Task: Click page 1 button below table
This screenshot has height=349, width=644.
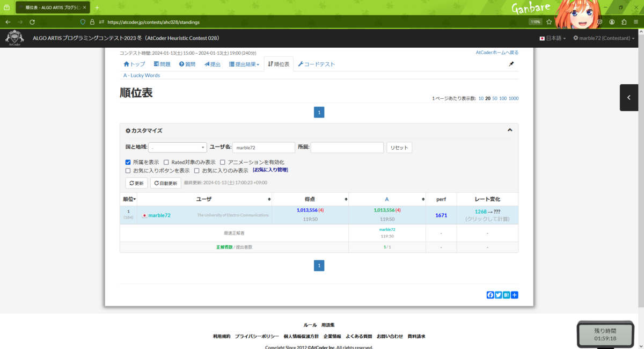Action: click(x=319, y=265)
